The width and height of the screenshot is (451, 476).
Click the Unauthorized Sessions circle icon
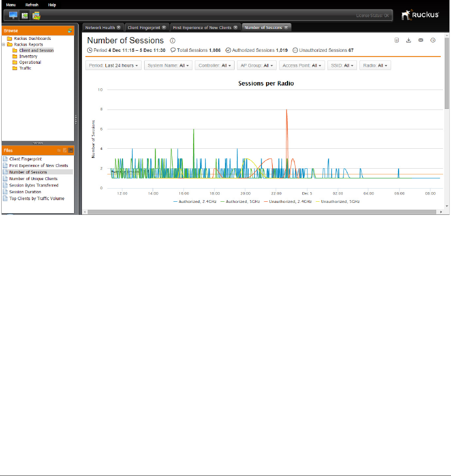(295, 50)
